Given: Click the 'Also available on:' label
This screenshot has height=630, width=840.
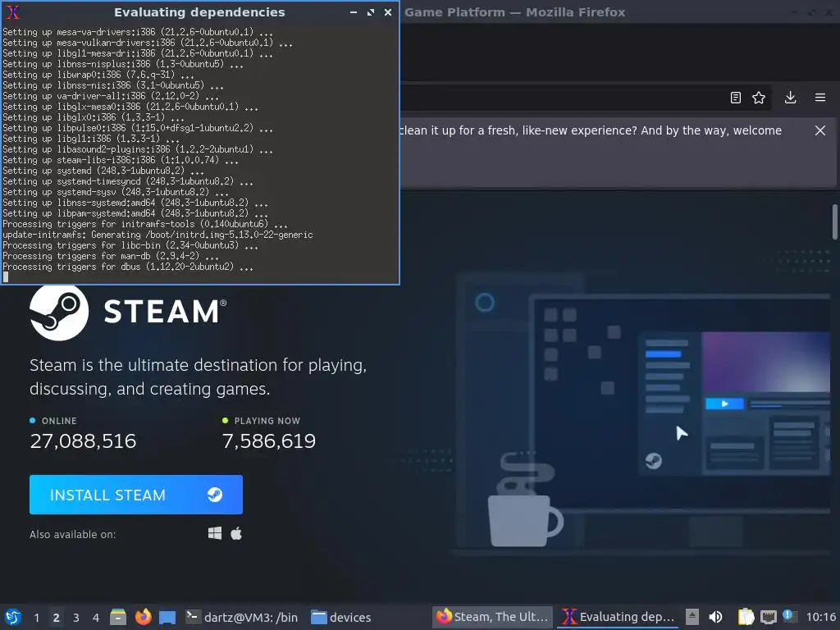Looking at the screenshot, I should pos(72,534).
